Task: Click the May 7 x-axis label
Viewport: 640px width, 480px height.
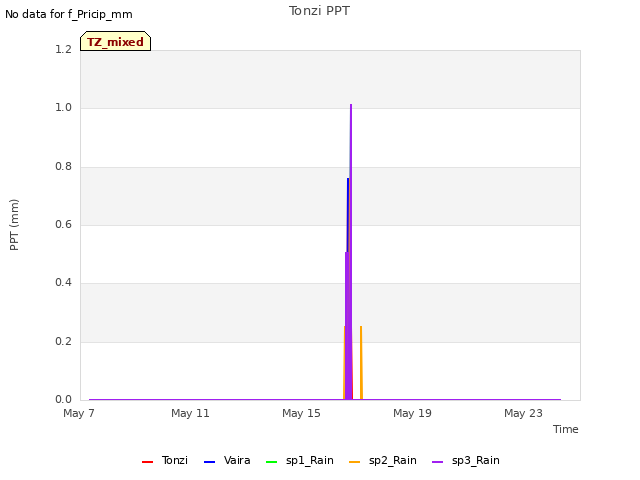Action: click(x=79, y=413)
